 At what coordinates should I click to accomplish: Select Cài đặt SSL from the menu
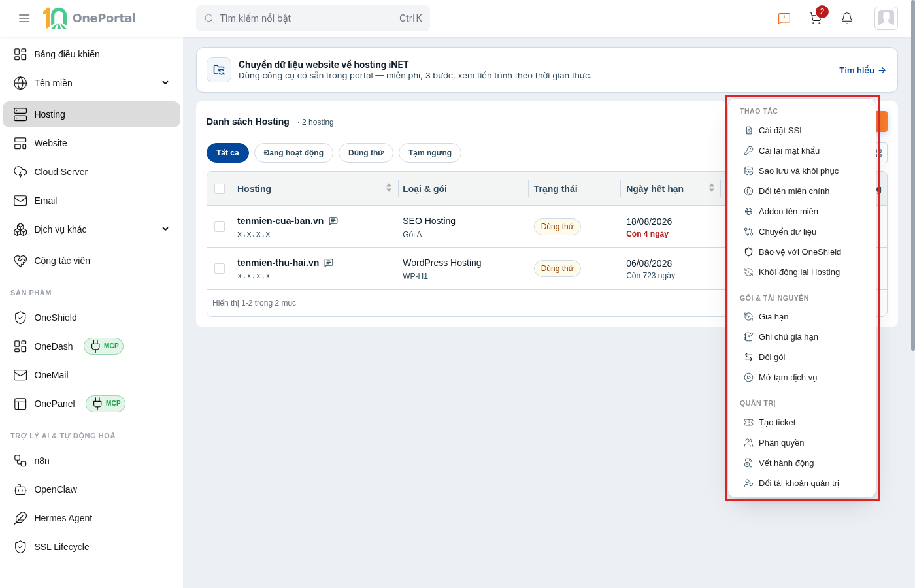coord(802,131)
